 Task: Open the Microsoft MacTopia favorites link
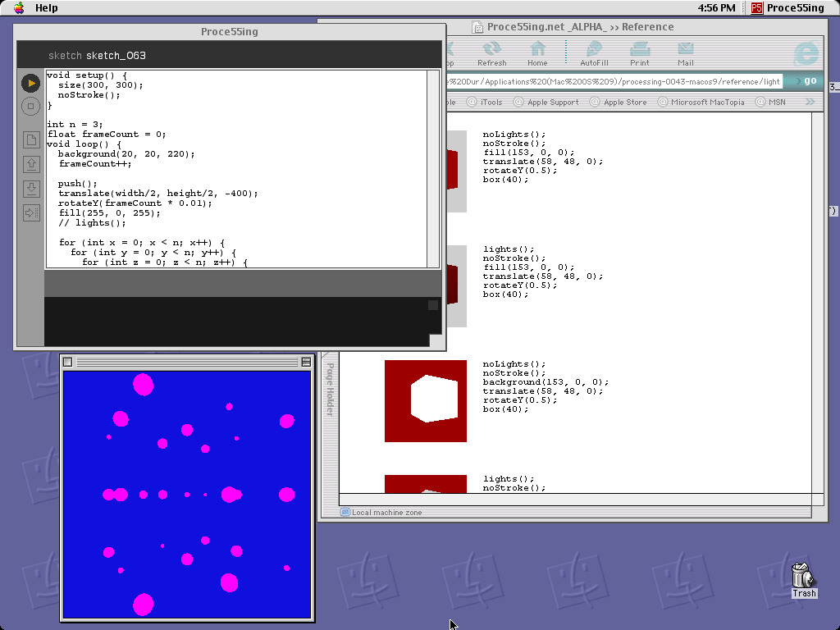(707, 103)
